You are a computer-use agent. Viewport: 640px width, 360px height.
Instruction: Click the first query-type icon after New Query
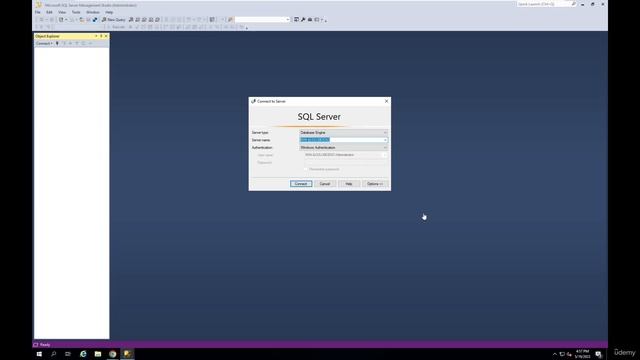coord(131,20)
